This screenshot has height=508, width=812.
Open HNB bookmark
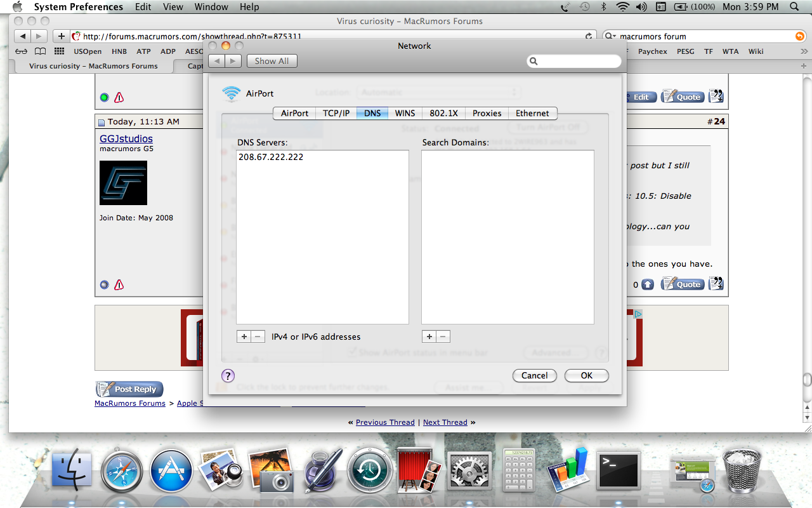pos(119,51)
